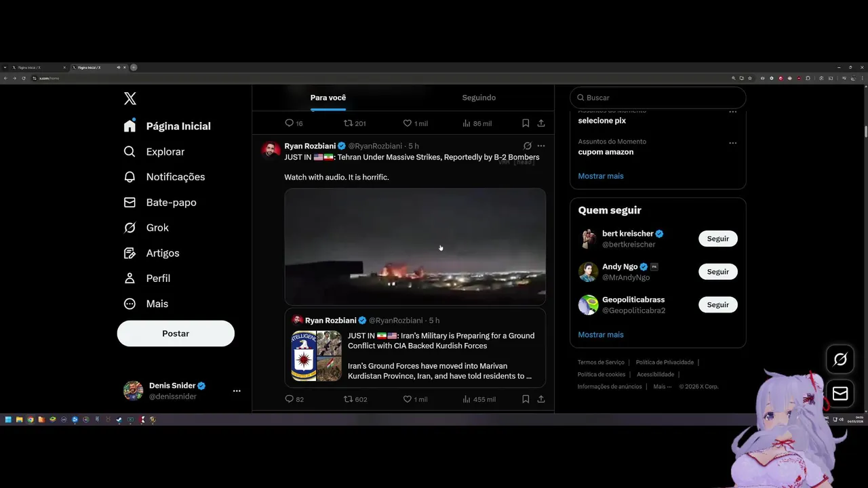868x488 pixels.
Task: View stats showing 86 mil views
Action: [x=477, y=123]
